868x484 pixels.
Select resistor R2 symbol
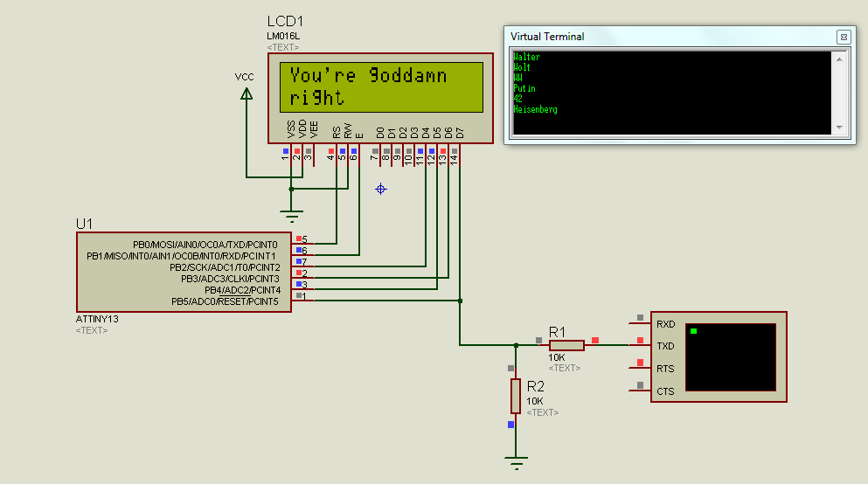click(x=516, y=396)
